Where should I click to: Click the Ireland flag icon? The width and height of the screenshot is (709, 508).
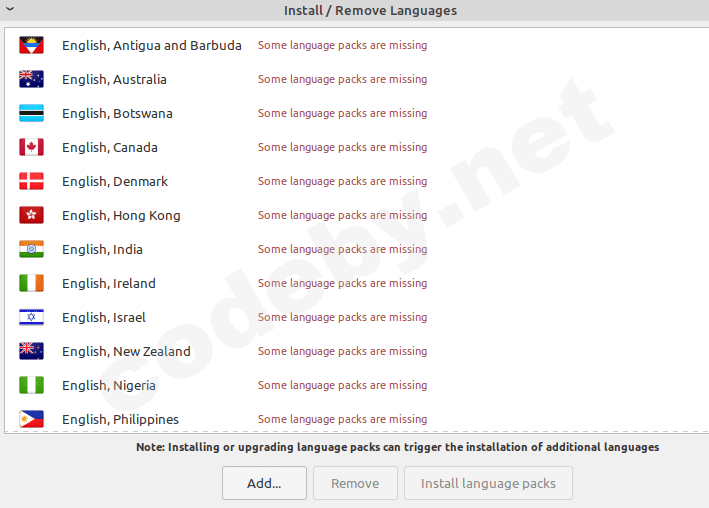coord(31,283)
